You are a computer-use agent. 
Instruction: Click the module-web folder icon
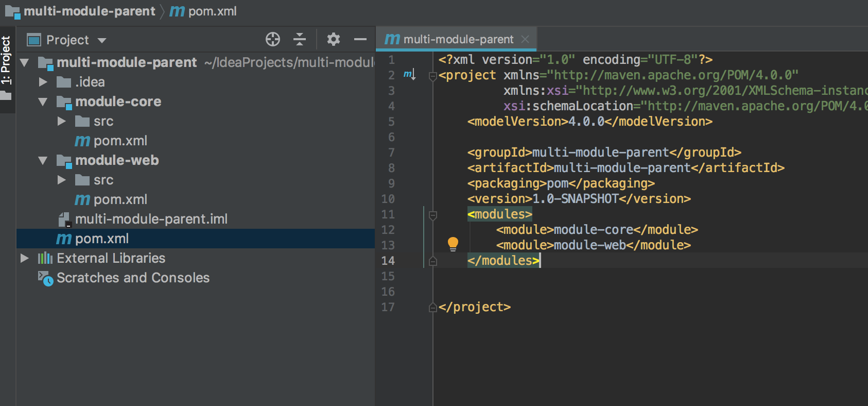point(64,161)
